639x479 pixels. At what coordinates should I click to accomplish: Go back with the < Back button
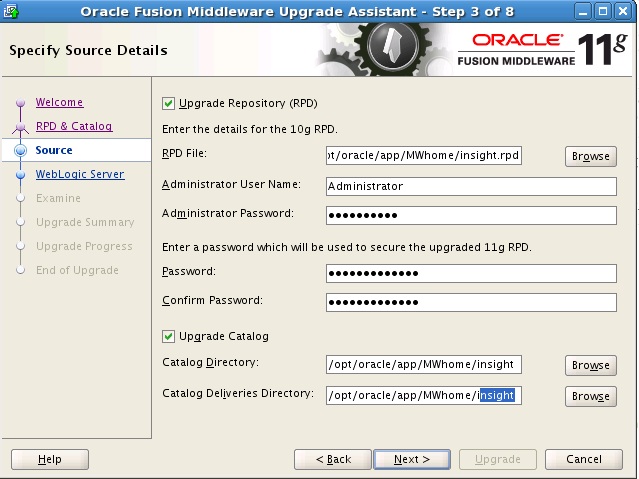333,459
